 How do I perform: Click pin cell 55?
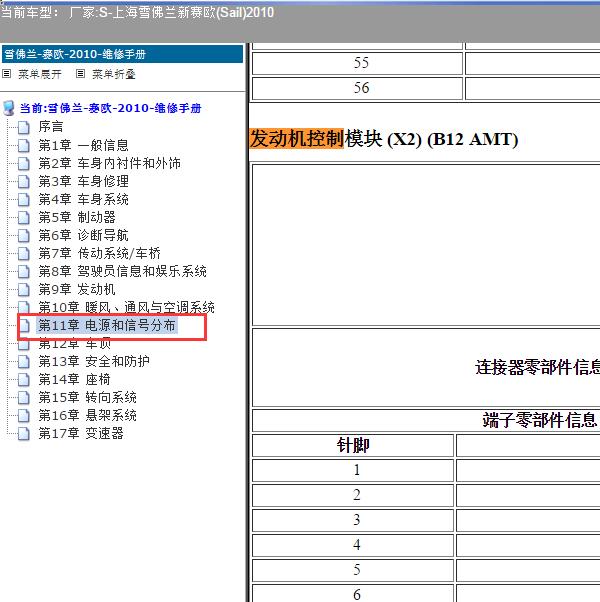click(357, 63)
